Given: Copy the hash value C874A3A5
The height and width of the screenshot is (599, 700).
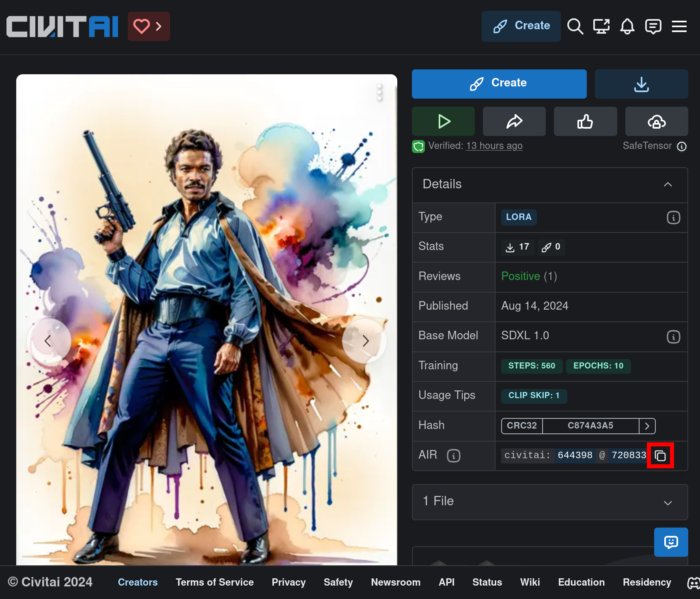Looking at the screenshot, I should click(x=590, y=426).
